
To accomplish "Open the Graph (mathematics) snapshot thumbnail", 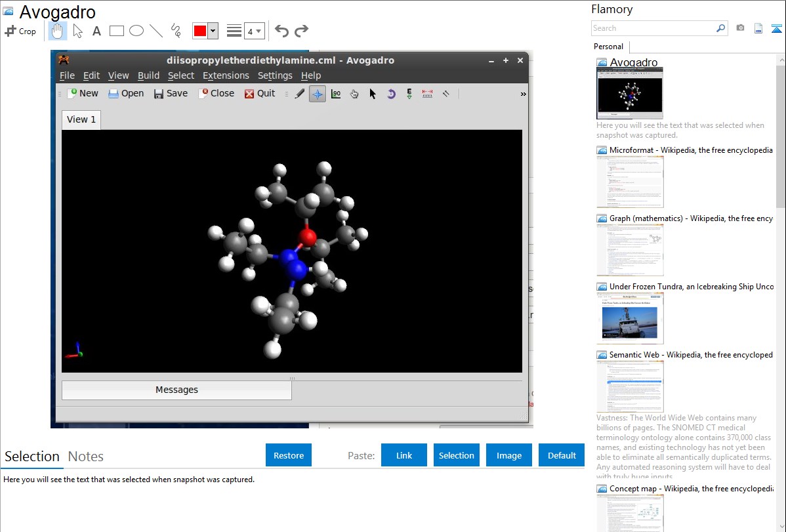I will (x=630, y=250).
